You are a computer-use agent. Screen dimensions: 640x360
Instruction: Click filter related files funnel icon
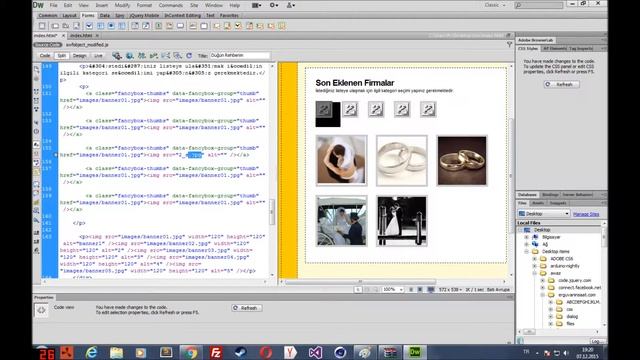pyautogui.click(x=509, y=44)
